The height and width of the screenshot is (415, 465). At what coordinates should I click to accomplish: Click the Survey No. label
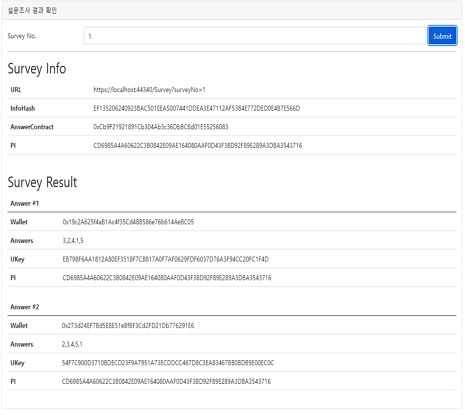point(22,36)
